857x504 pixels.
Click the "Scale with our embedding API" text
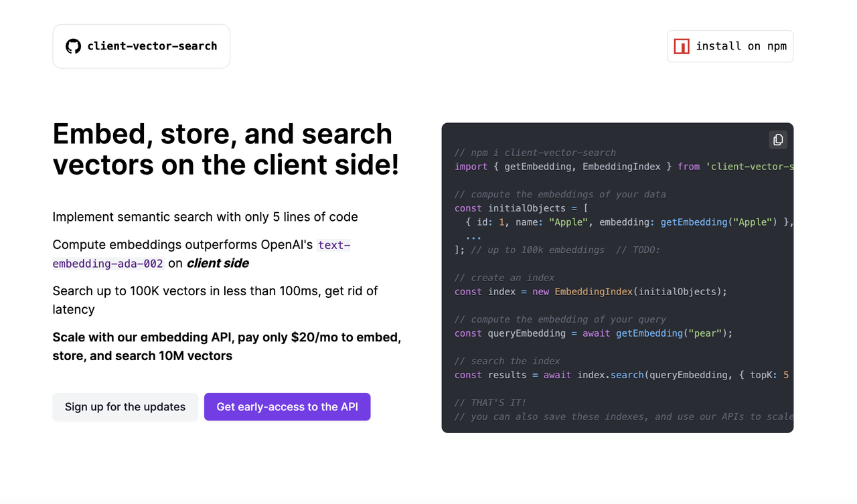tap(226, 337)
